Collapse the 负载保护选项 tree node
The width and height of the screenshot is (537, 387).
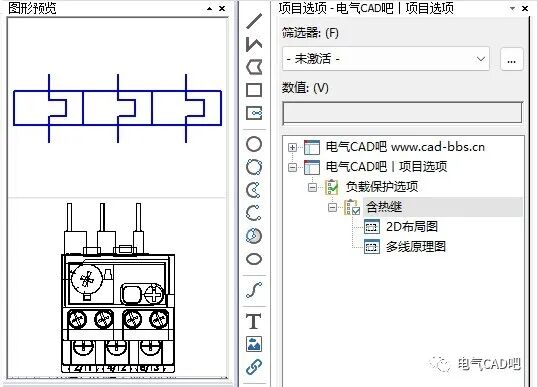point(312,187)
